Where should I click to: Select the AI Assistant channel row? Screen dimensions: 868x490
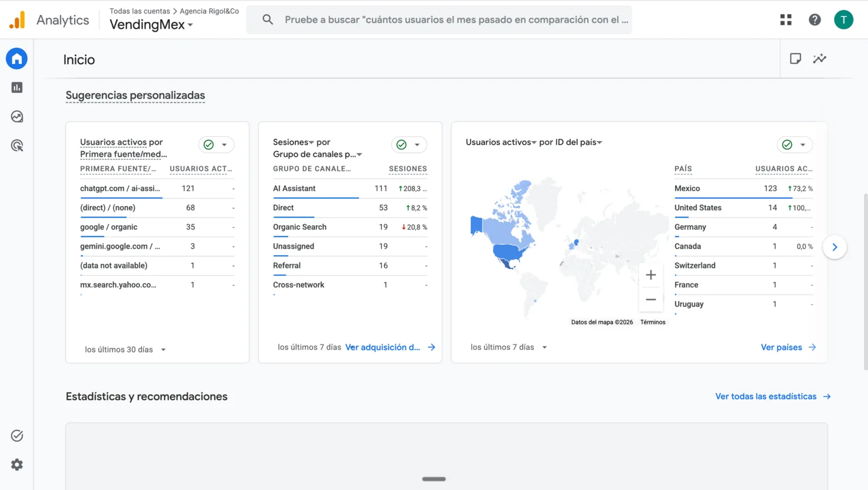tap(350, 188)
